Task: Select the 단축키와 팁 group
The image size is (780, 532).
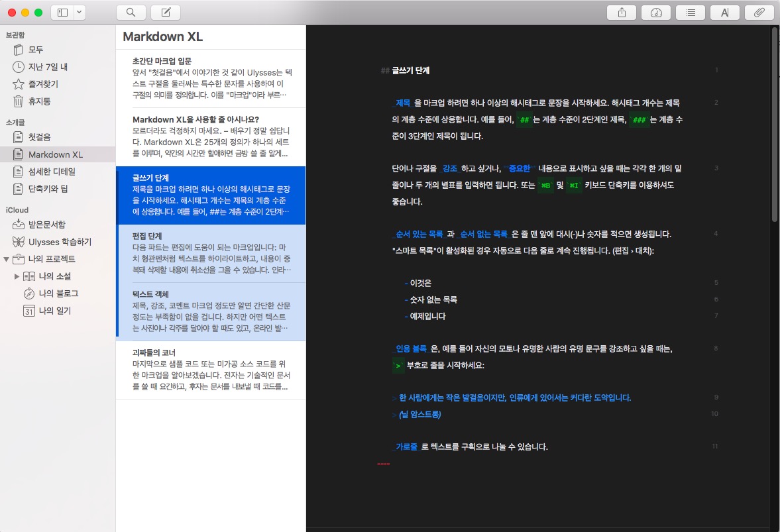Action: 58,188
